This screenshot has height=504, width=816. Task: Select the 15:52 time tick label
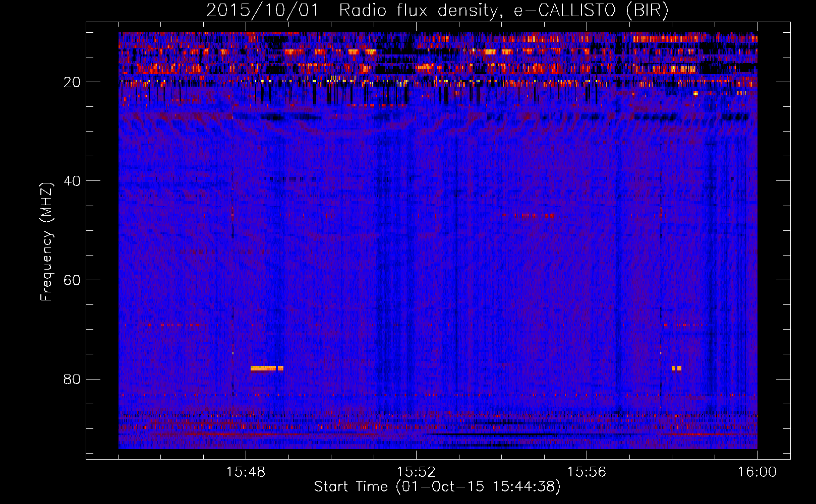(416, 472)
